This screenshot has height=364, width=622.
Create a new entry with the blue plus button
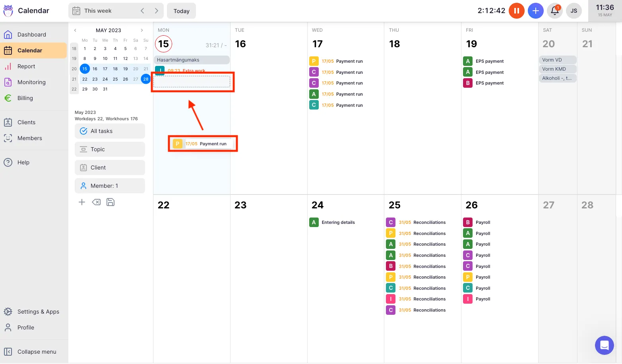(x=535, y=11)
